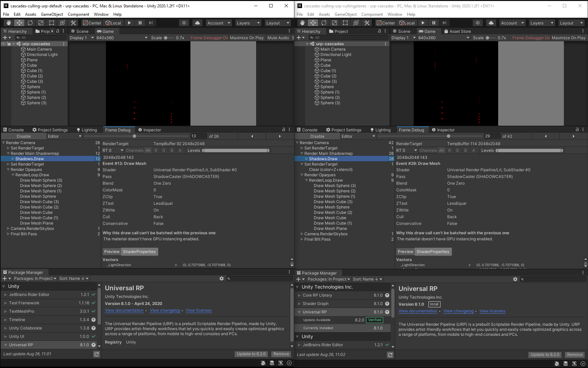Refresh package list in left Package Manager

pos(97,354)
